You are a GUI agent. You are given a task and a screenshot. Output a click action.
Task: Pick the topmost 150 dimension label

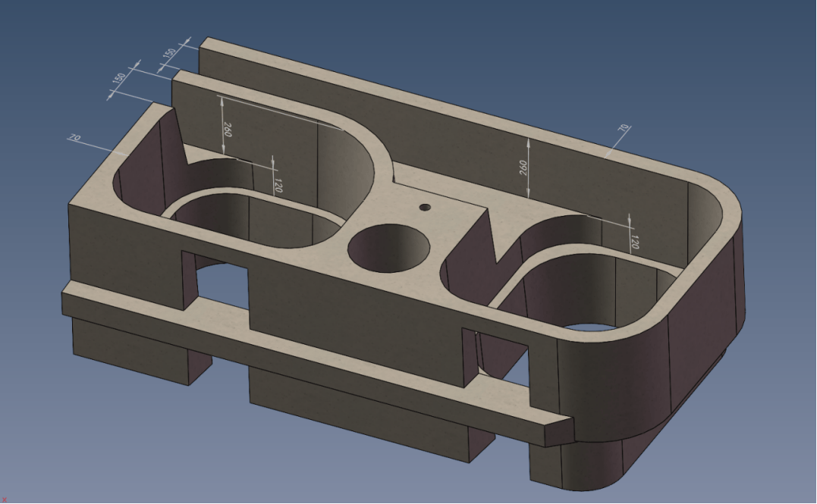(x=170, y=53)
